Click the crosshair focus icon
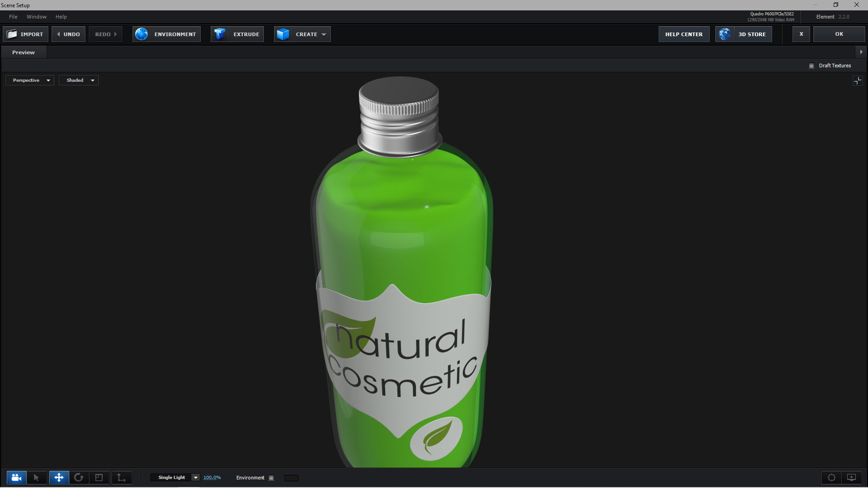Viewport: 868px width, 488px height. click(x=831, y=478)
